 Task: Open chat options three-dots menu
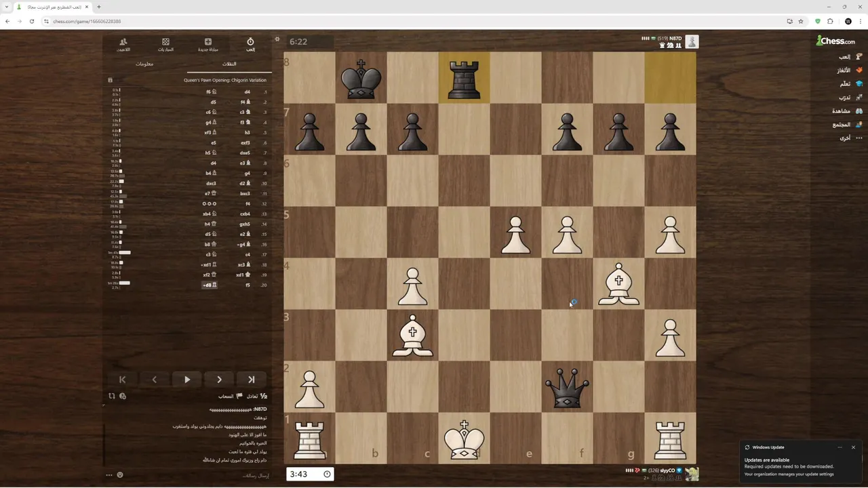[109, 475]
